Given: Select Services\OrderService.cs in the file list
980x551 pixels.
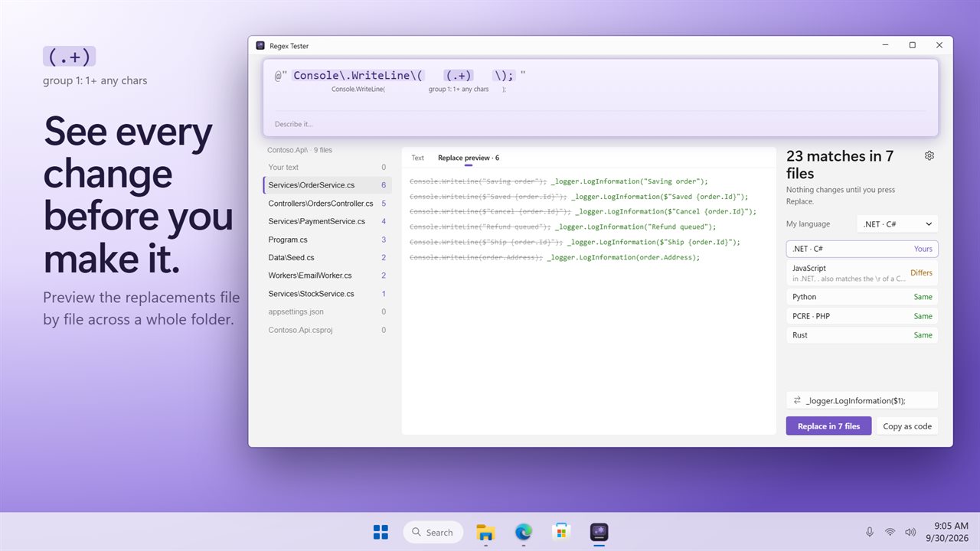Looking at the screenshot, I should pyautogui.click(x=327, y=185).
